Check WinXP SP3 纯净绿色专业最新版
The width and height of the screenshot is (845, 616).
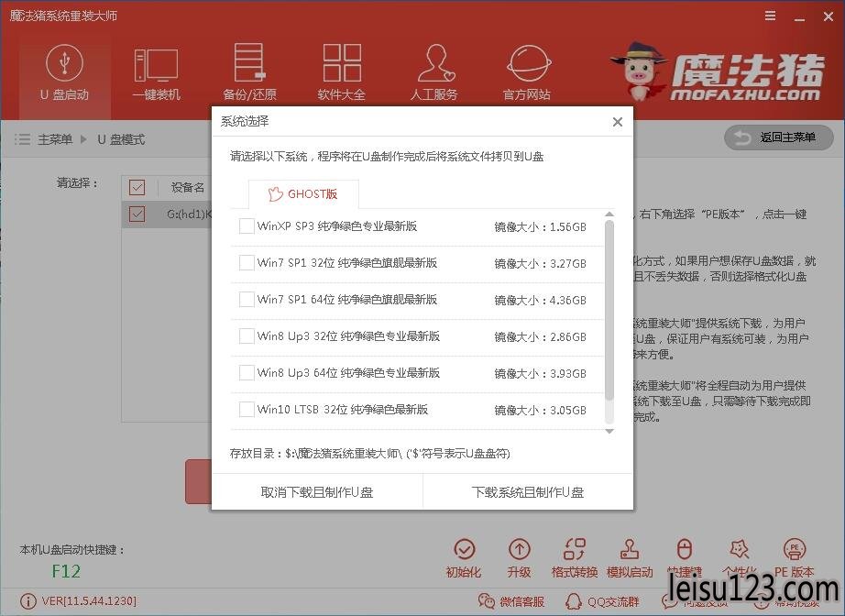coord(247,226)
